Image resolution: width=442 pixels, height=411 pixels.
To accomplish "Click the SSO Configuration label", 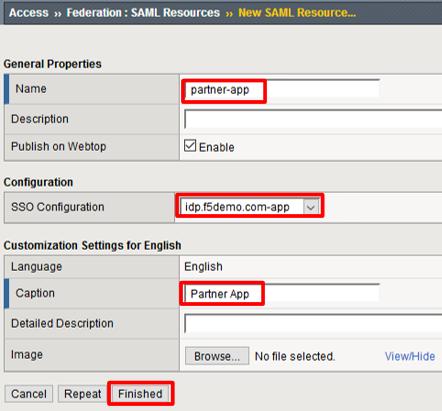I will (58, 207).
